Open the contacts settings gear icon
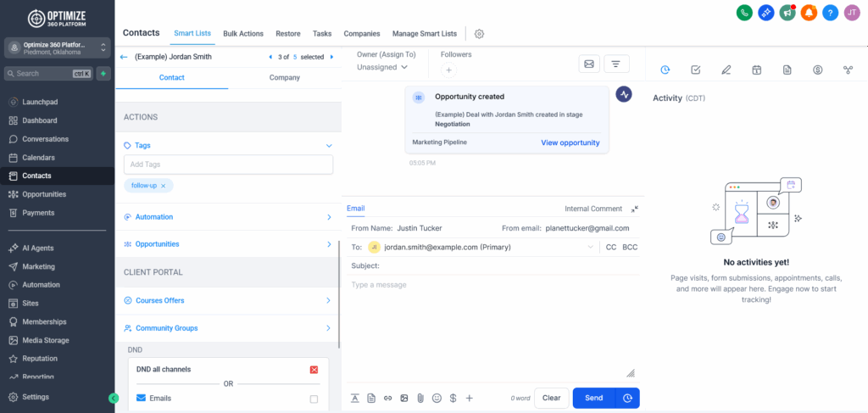 (480, 34)
